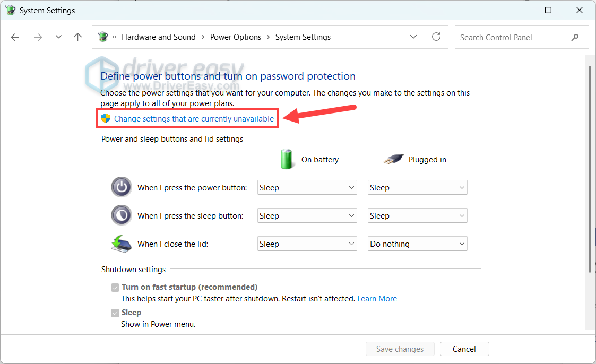Click the Cancel button
Viewport: 596px width, 364px height.
464,349
